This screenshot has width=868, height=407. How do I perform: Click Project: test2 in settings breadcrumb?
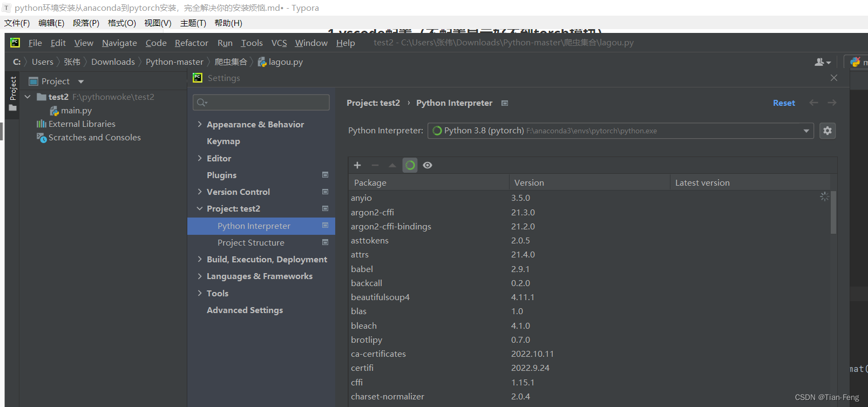[x=373, y=103]
